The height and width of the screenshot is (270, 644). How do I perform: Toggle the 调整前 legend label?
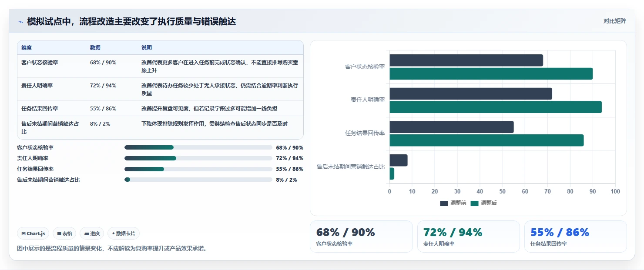(x=458, y=203)
